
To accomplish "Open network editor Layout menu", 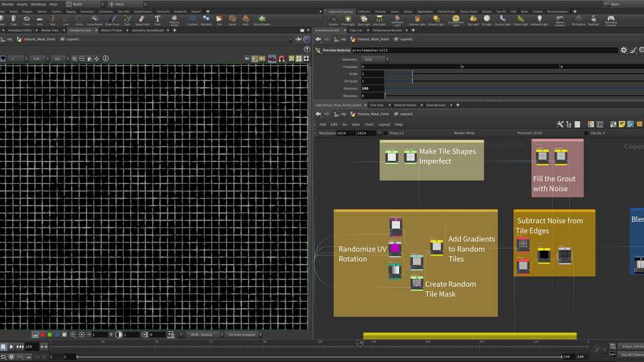I will 384,124.
